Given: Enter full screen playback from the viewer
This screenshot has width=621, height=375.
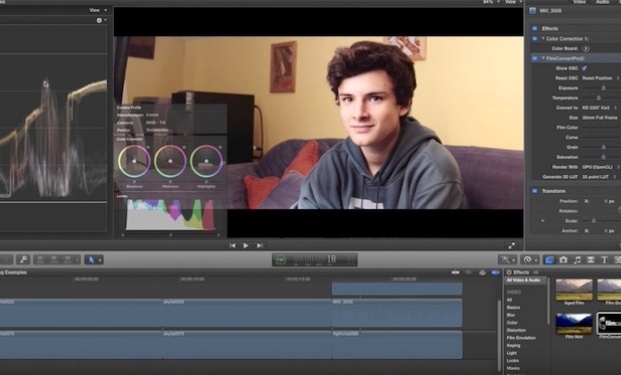Looking at the screenshot, I should tap(512, 246).
